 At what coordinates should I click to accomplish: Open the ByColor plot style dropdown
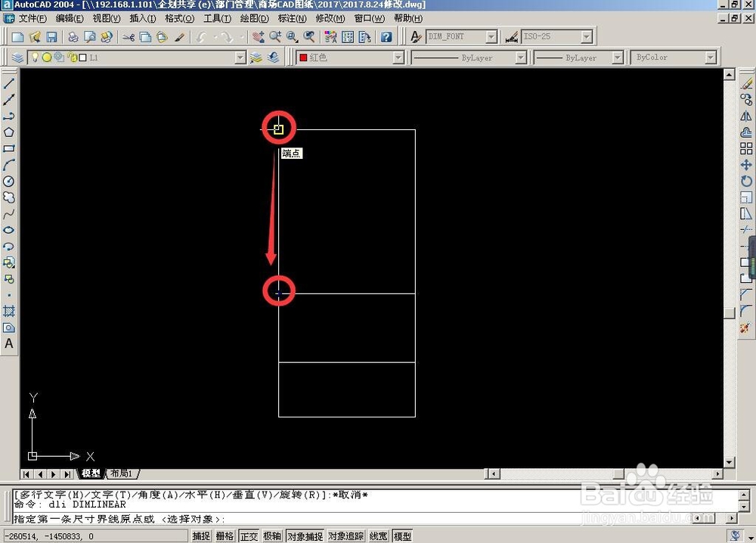pyautogui.click(x=710, y=58)
